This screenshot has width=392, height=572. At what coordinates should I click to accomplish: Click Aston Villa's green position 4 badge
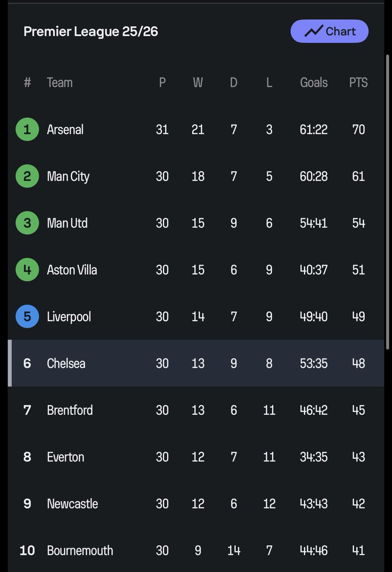tap(27, 269)
